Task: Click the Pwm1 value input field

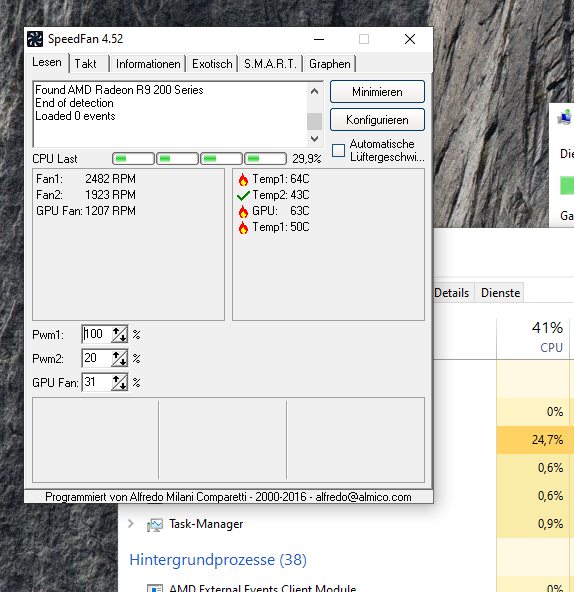Action: (x=97, y=335)
